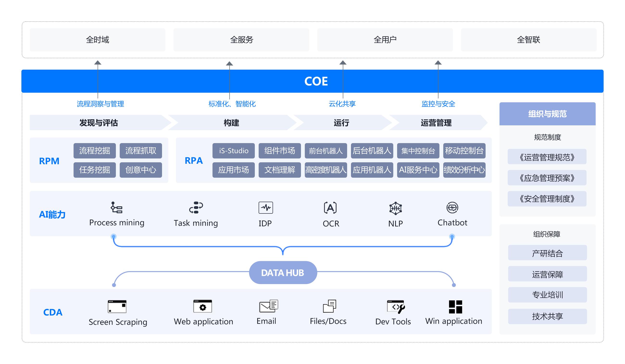Click the Task mining icon
Image resolution: width=625 pixels, height=364 pixels.
click(196, 207)
